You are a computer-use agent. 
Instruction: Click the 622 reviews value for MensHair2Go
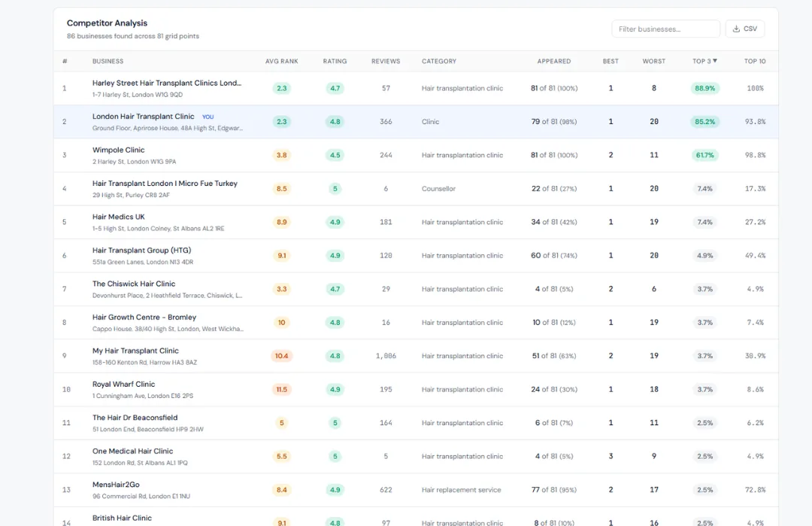[385, 490]
